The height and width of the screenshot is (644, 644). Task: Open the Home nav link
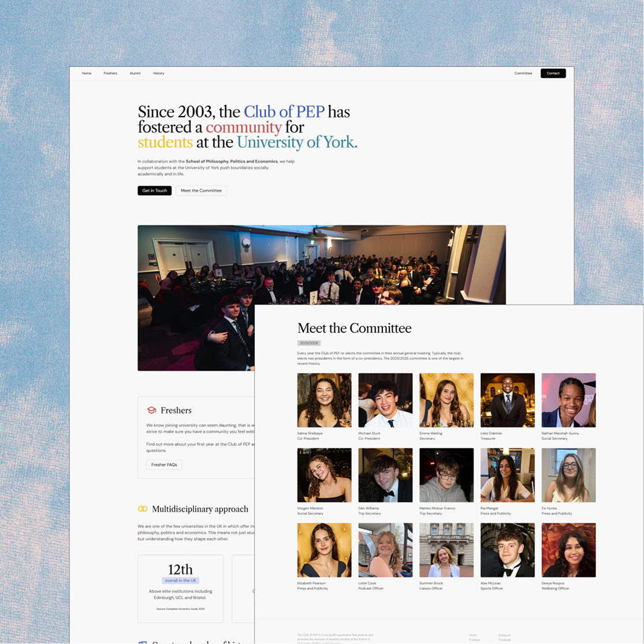pyautogui.click(x=87, y=73)
